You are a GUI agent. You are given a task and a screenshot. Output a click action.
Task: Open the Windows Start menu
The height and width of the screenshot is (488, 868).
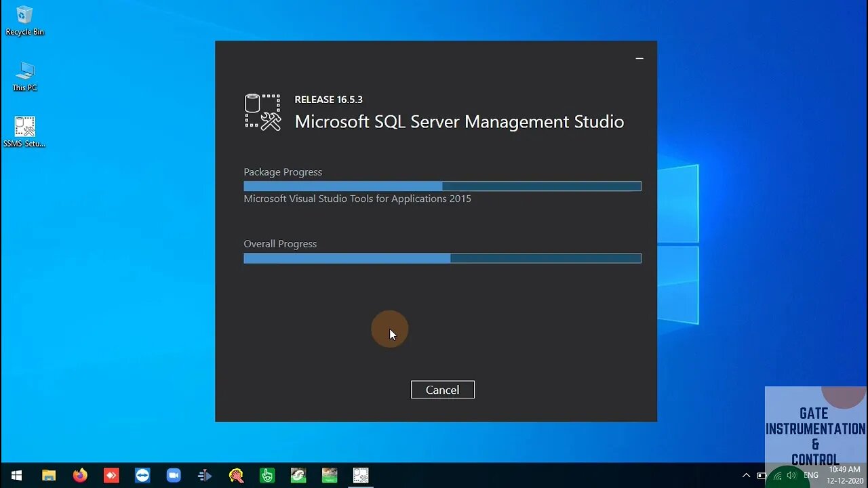pos(16,475)
